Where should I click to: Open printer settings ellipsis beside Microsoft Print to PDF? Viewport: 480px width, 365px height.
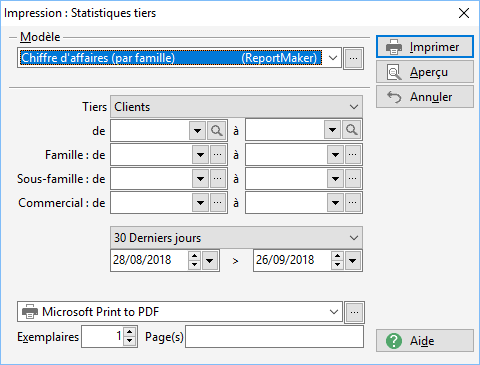354,312
